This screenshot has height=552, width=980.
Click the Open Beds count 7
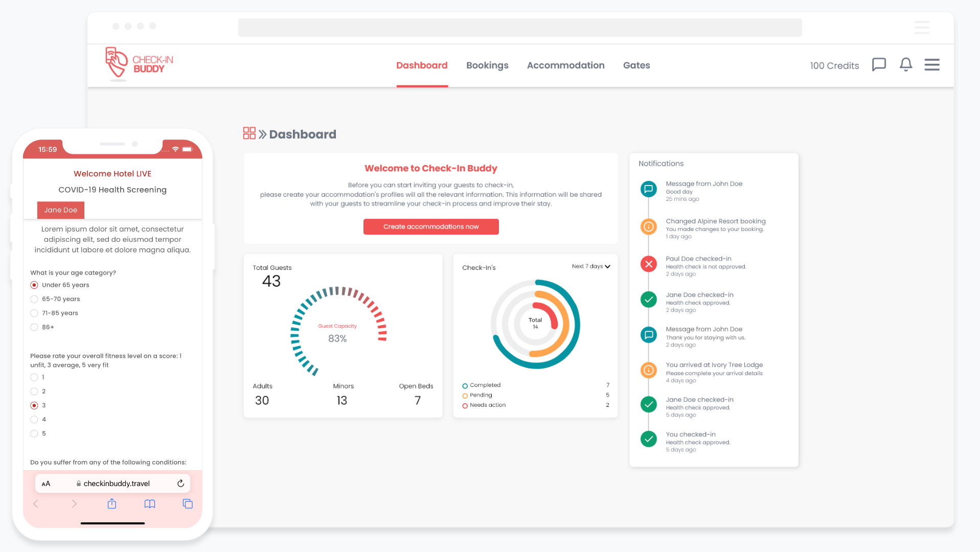pyautogui.click(x=418, y=401)
